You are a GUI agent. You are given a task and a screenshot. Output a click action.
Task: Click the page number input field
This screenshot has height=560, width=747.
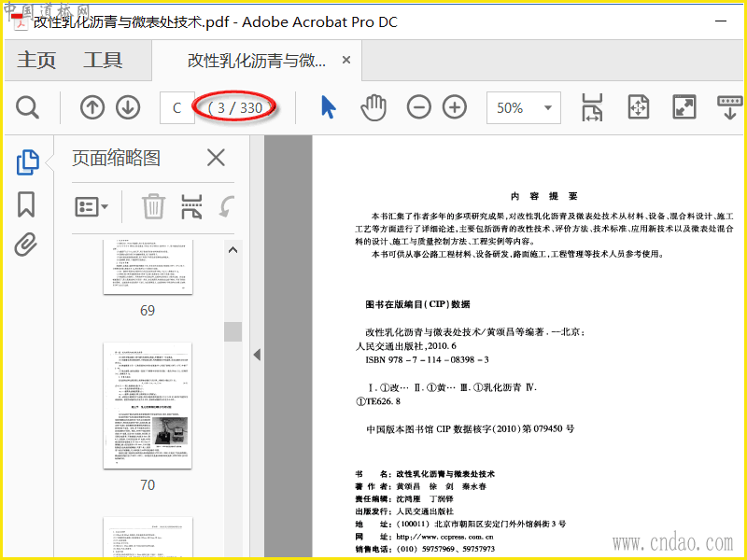pos(177,107)
